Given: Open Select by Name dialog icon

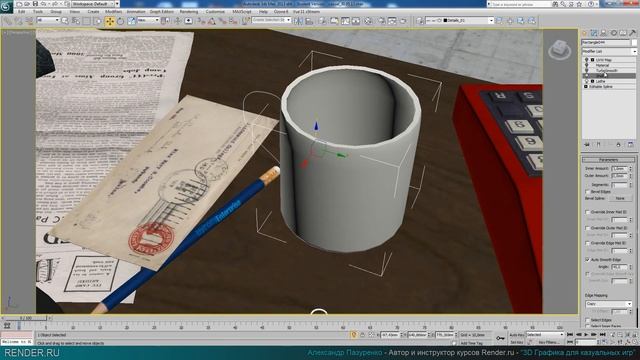Looking at the screenshot, I should 76,21.
